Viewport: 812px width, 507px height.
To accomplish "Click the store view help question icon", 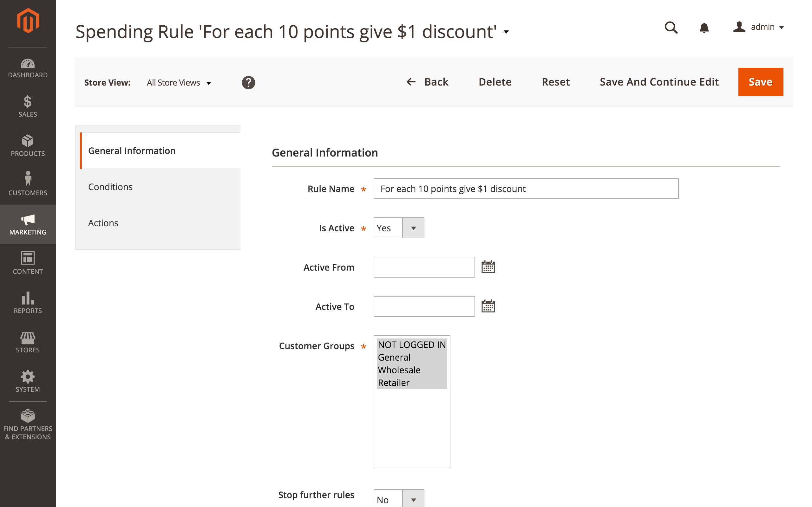I will (x=248, y=82).
